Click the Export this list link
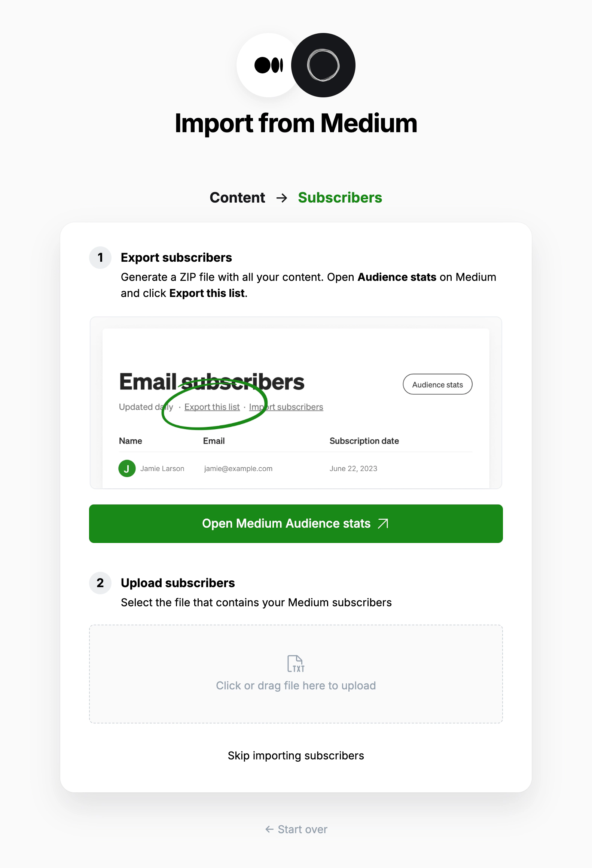Viewport: 592px width, 868px height. click(212, 407)
